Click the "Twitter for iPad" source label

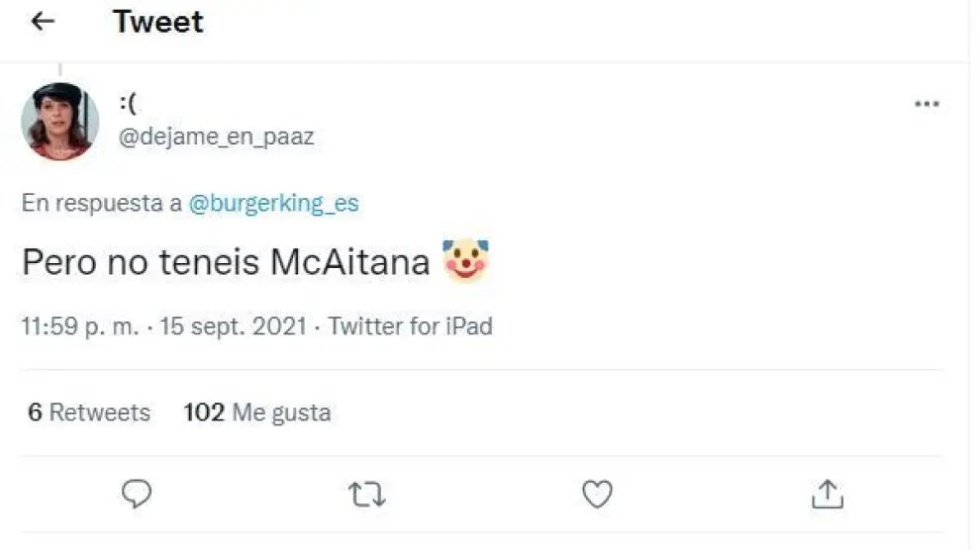pos(410,326)
